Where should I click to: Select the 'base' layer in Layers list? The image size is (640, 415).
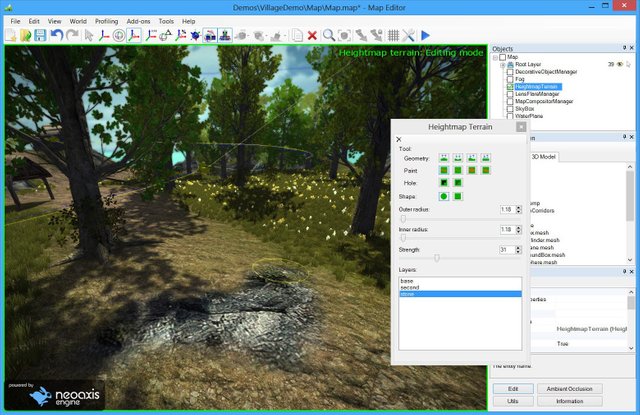click(x=460, y=281)
